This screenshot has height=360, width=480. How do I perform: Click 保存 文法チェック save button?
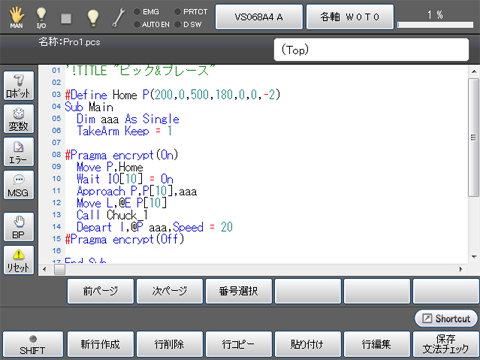(445, 344)
